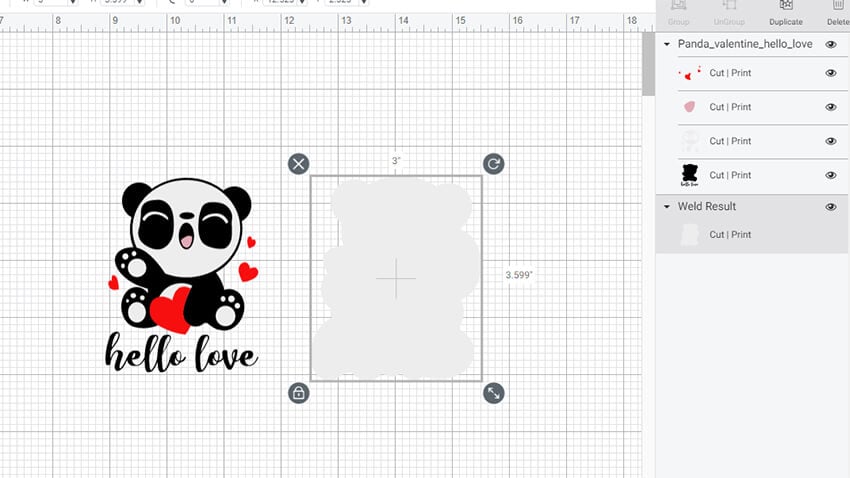Viewport: 850px width, 478px height.
Task: Select the black panda layer thumbnail
Action: click(x=690, y=175)
